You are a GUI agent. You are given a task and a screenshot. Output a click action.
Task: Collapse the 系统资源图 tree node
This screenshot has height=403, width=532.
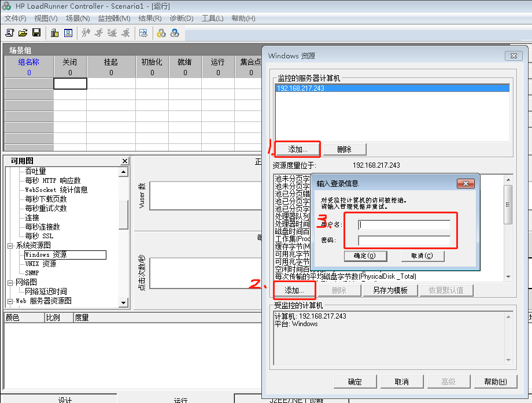(10, 245)
